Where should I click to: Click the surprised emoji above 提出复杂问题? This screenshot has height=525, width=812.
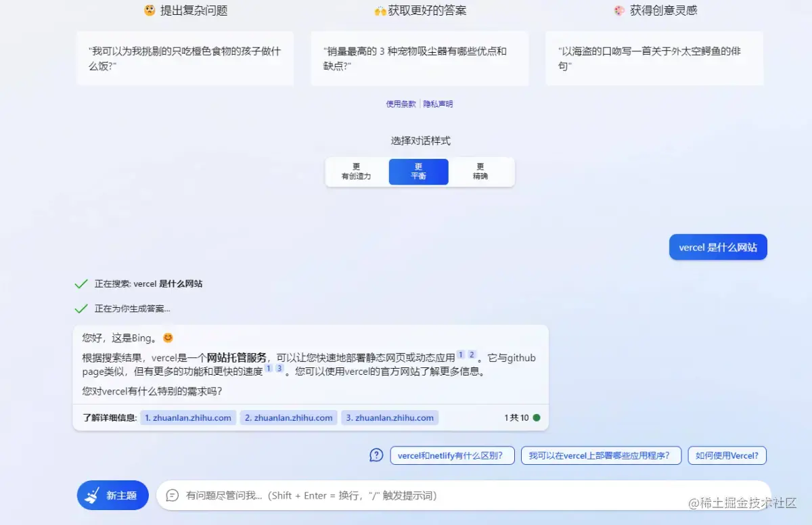150,10
